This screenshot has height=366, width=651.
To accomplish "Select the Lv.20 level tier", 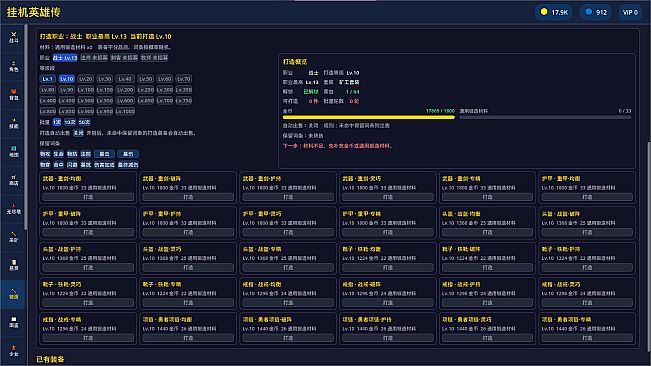I will point(86,79).
